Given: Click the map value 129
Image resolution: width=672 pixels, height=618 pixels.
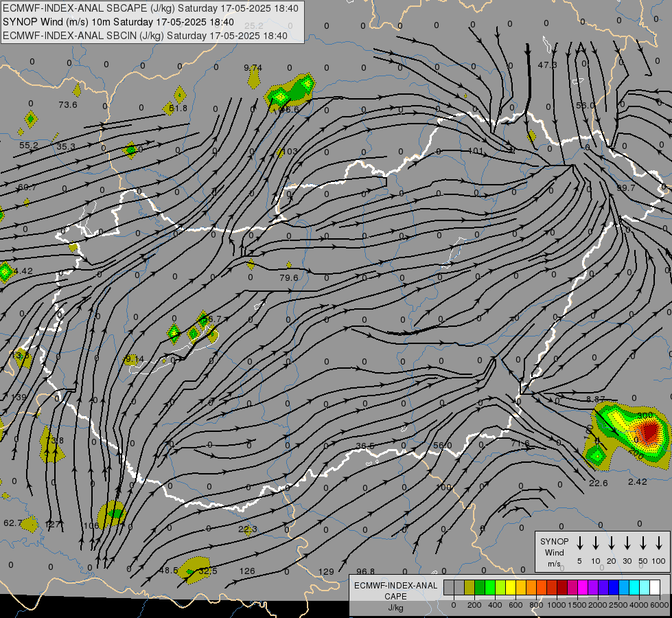Looking at the screenshot, I should pyautogui.click(x=326, y=572).
